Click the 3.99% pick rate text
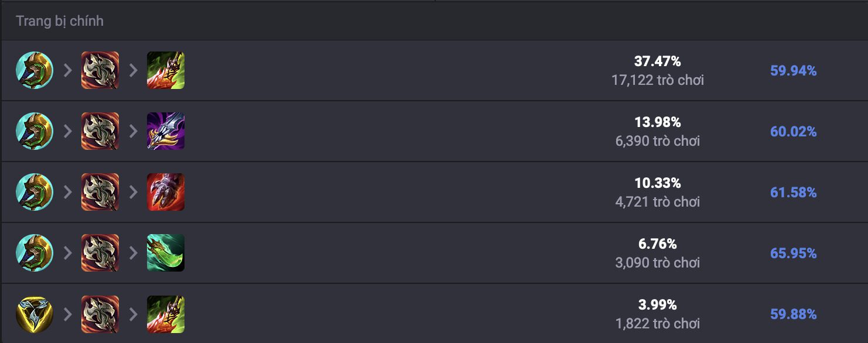The width and height of the screenshot is (868, 343). 658,305
